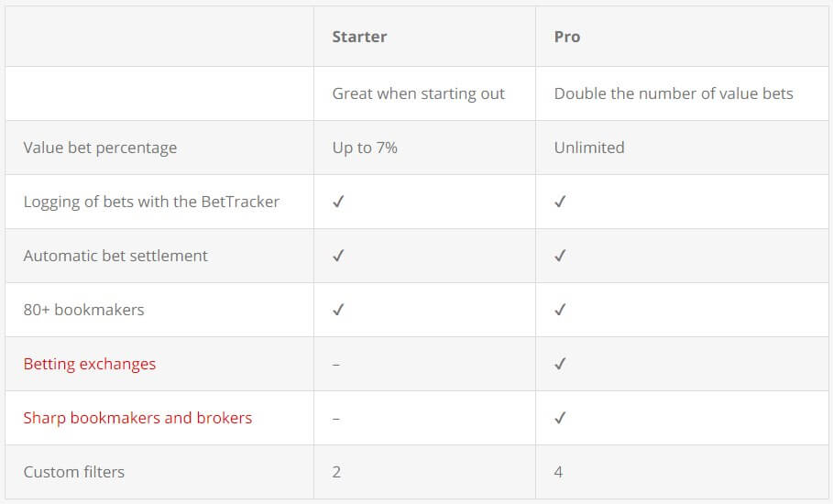
Task: Click the Pro custom filters value 4
Action: tap(559, 472)
